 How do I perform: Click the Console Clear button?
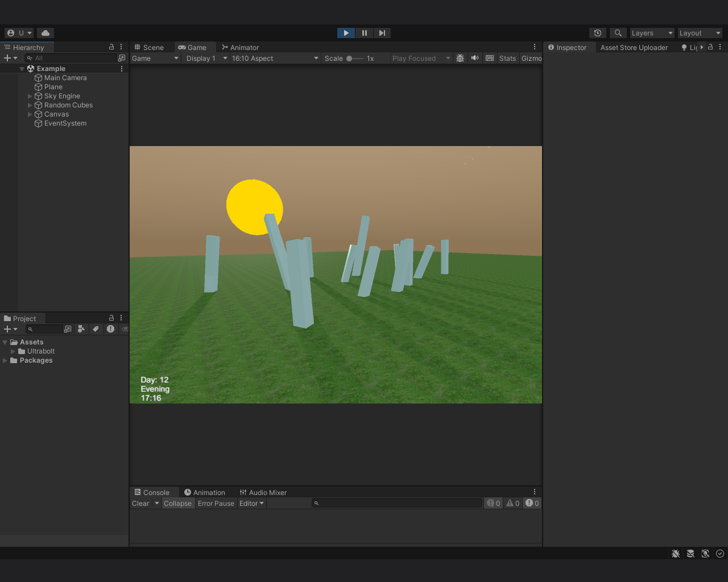(140, 504)
